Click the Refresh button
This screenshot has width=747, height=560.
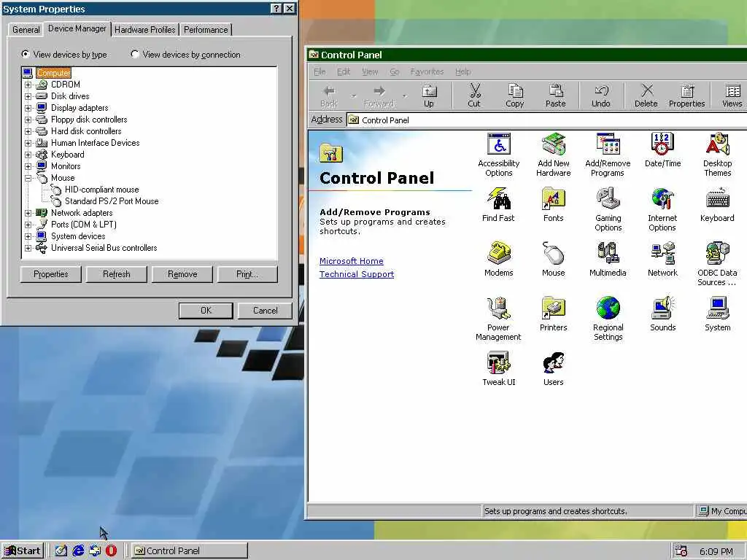[116, 274]
